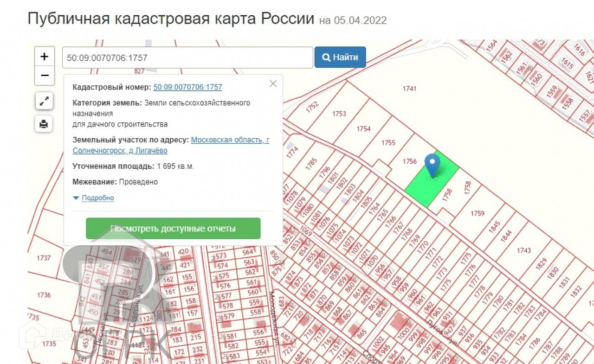
Task: Select parcel 1829 on the map
Action: coord(541,263)
